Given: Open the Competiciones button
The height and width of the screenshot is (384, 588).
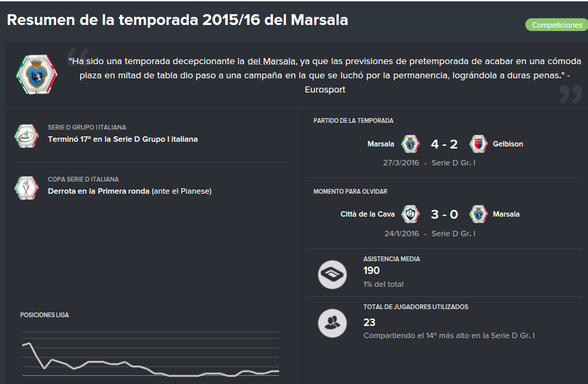Looking at the screenshot, I should pos(556,25).
